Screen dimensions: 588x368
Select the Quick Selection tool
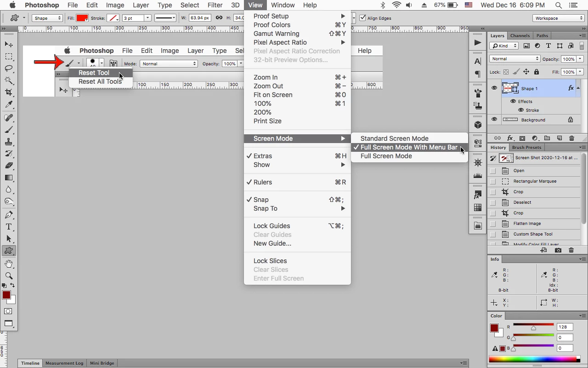(9, 80)
